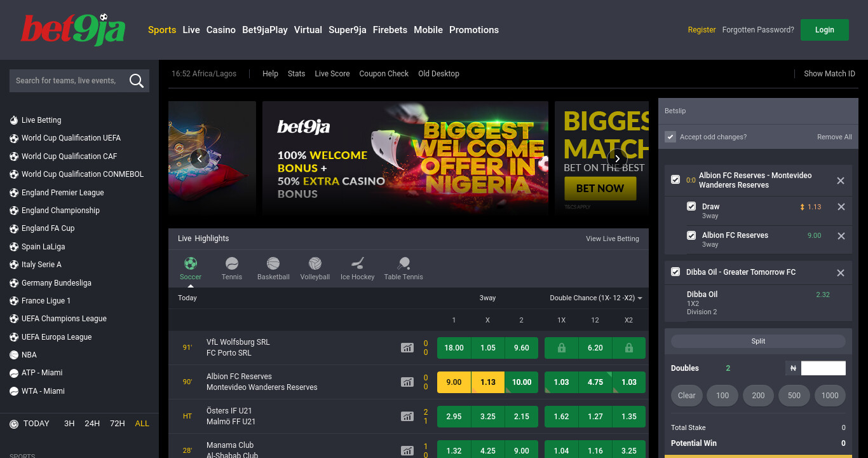Image resolution: width=868 pixels, height=458 pixels.
Task: Click the search magnifier icon
Action: pos(136,81)
